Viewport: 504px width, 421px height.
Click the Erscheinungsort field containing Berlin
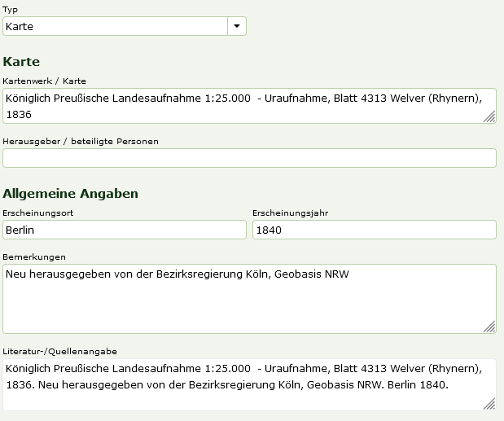coord(125,230)
